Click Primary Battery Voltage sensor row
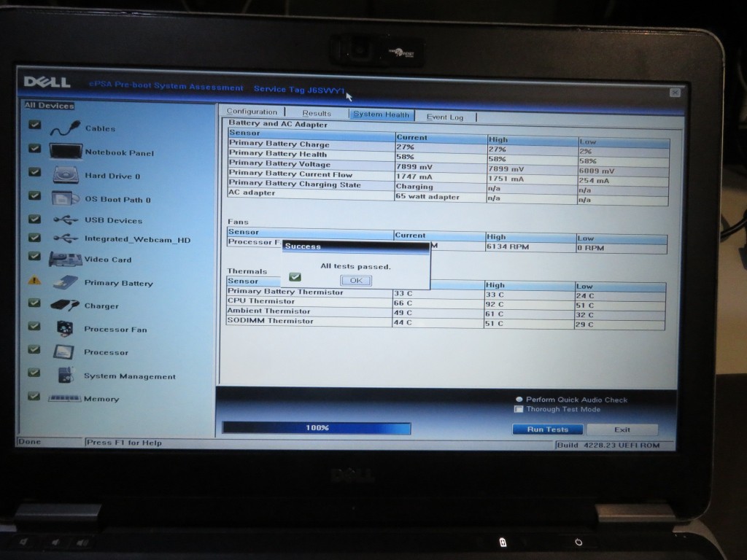 pyautogui.click(x=449, y=166)
